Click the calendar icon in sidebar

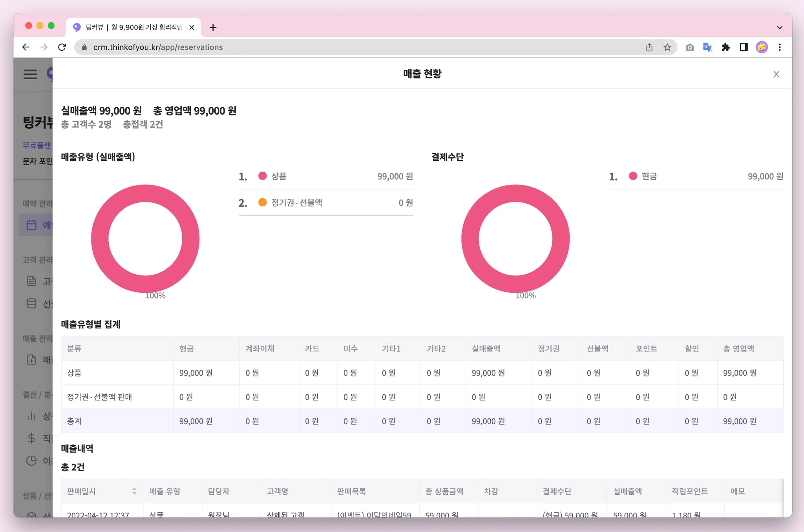point(31,225)
